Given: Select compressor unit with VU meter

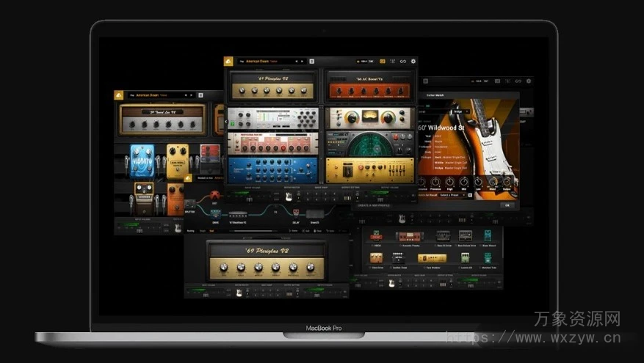Looking at the screenshot, I should click(x=369, y=119).
